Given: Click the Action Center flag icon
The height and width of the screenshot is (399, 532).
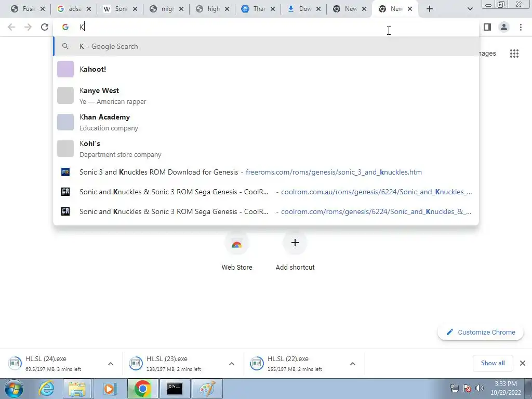Looking at the screenshot, I should (x=467, y=388).
